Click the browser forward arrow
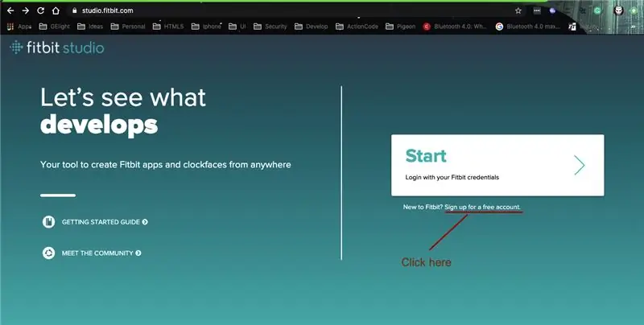The width and height of the screenshot is (644, 325). point(26,10)
